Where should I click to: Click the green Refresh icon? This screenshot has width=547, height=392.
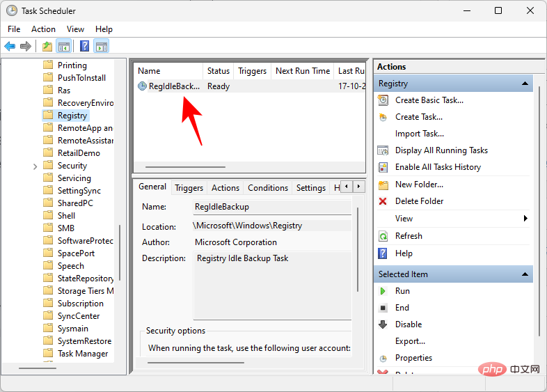(x=383, y=236)
